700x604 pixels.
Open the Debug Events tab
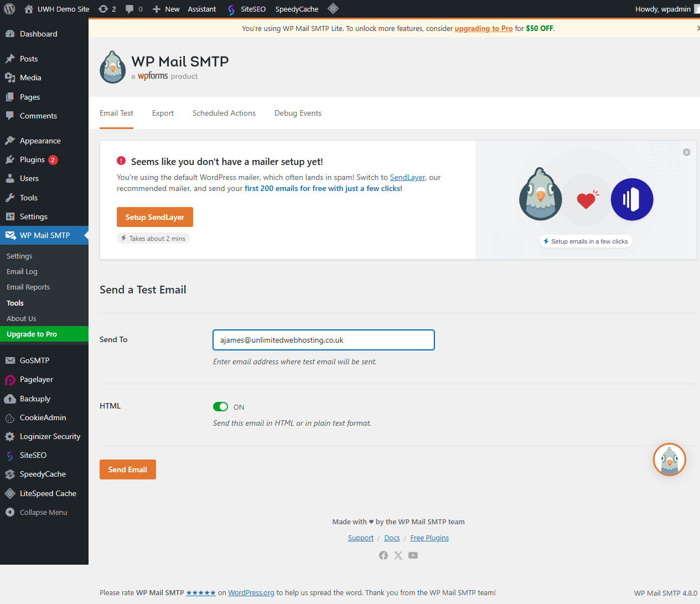(x=298, y=113)
